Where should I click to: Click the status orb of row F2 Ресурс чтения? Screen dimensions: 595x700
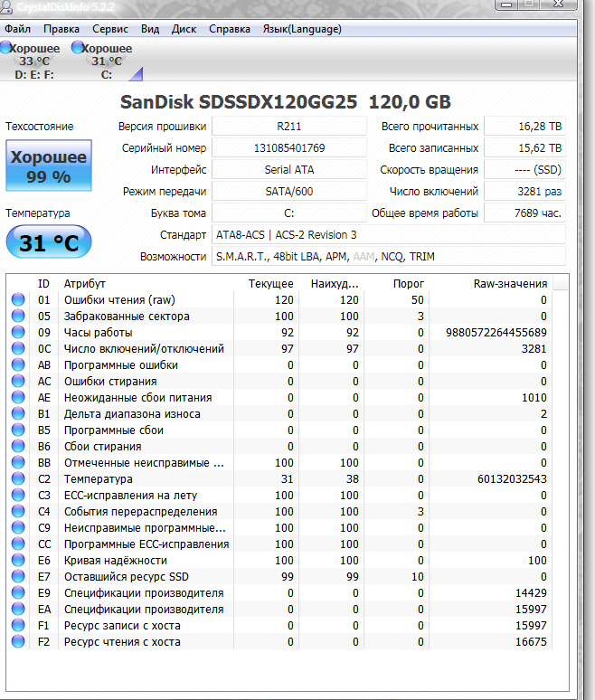18,641
